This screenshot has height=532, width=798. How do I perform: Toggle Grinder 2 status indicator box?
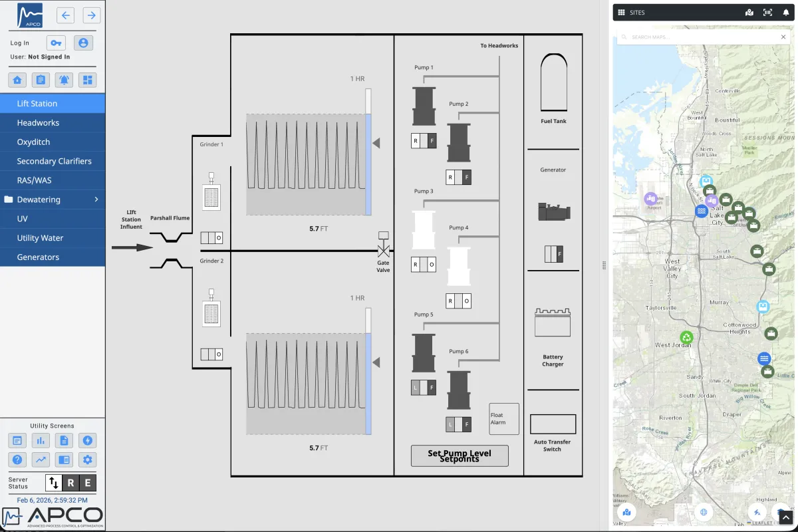[x=211, y=354]
